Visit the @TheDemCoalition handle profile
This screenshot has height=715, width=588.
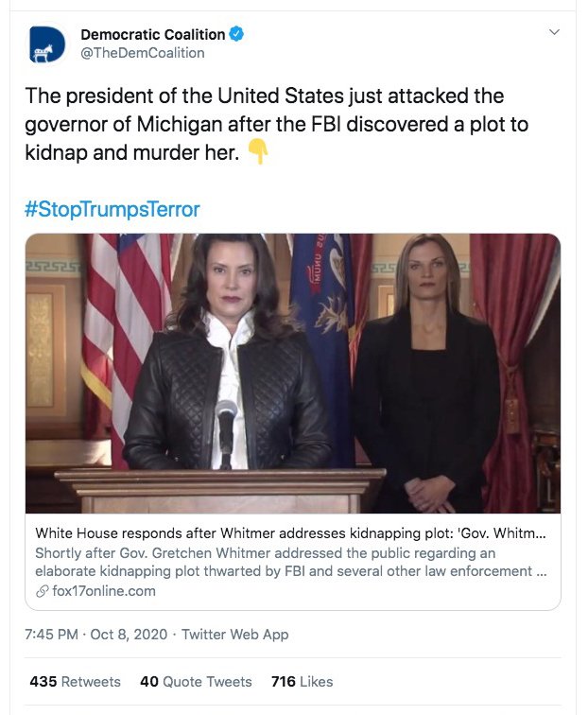(x=142, y=53)
